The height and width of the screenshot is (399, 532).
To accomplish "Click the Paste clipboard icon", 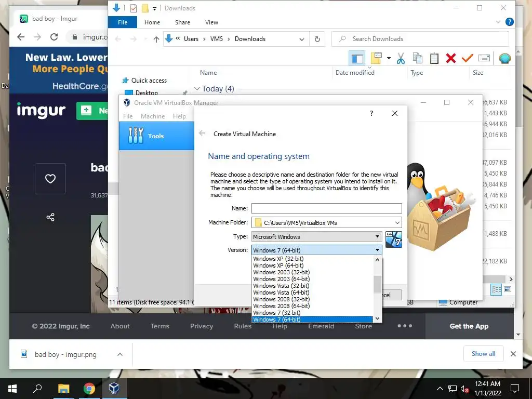I will pyautogui.click(x=434, y=58).
